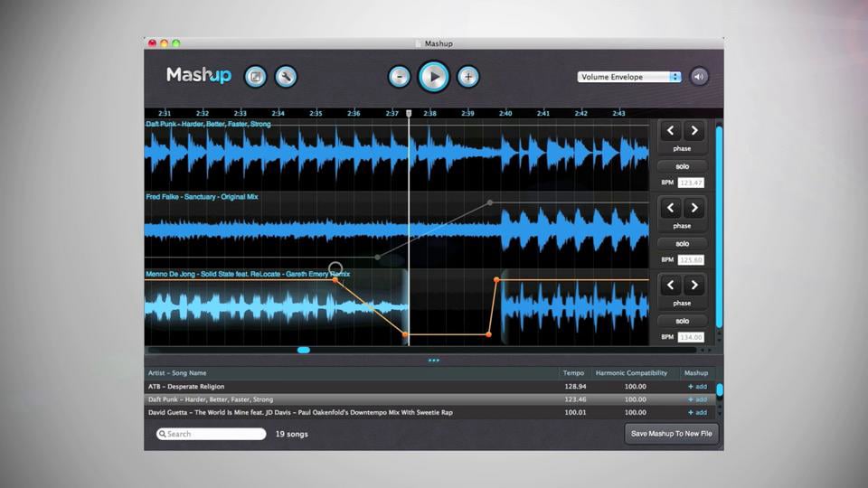The image size is (868, 488).
Task: Click the Mashup column header
Action: pyautogui.click(x=696, y=373)
